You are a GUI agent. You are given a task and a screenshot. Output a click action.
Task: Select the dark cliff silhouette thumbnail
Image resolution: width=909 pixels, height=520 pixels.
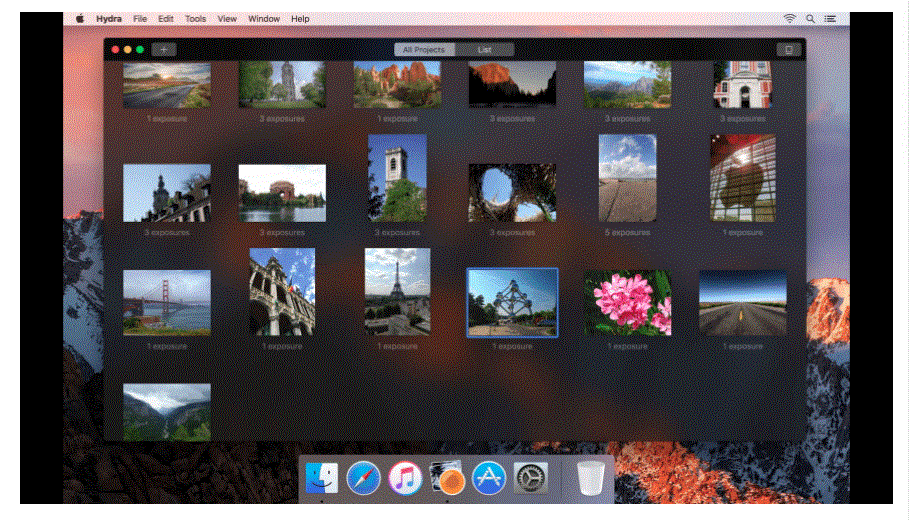point(512,85)
